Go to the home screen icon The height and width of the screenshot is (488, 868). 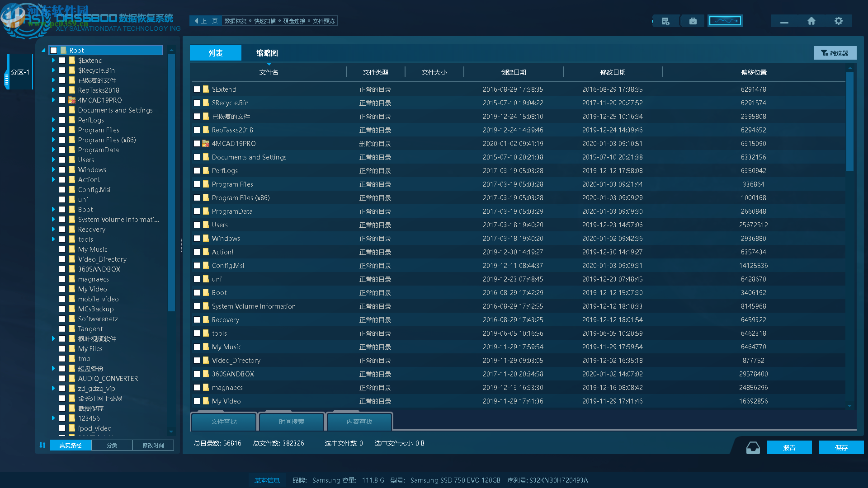point(811,21)
